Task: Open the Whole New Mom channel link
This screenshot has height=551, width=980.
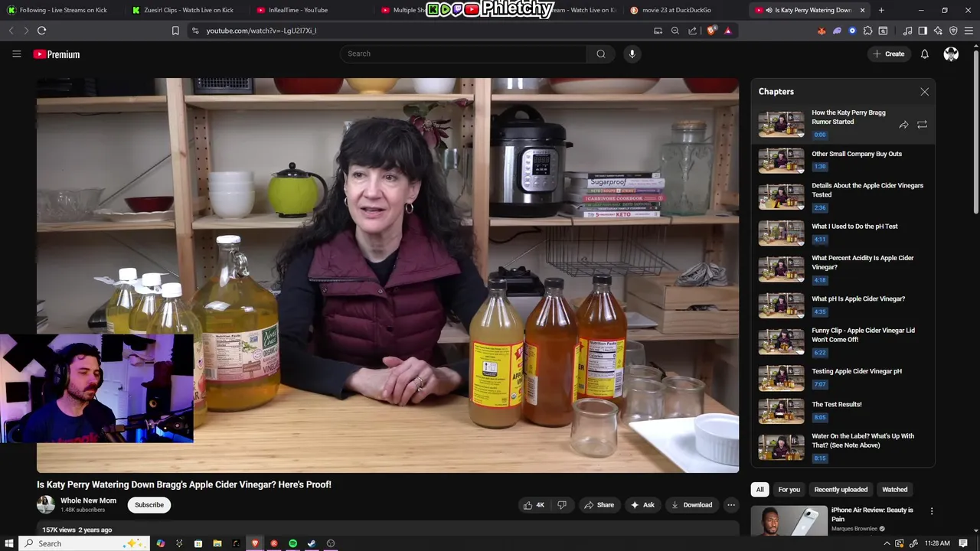Action: [88, 500]
